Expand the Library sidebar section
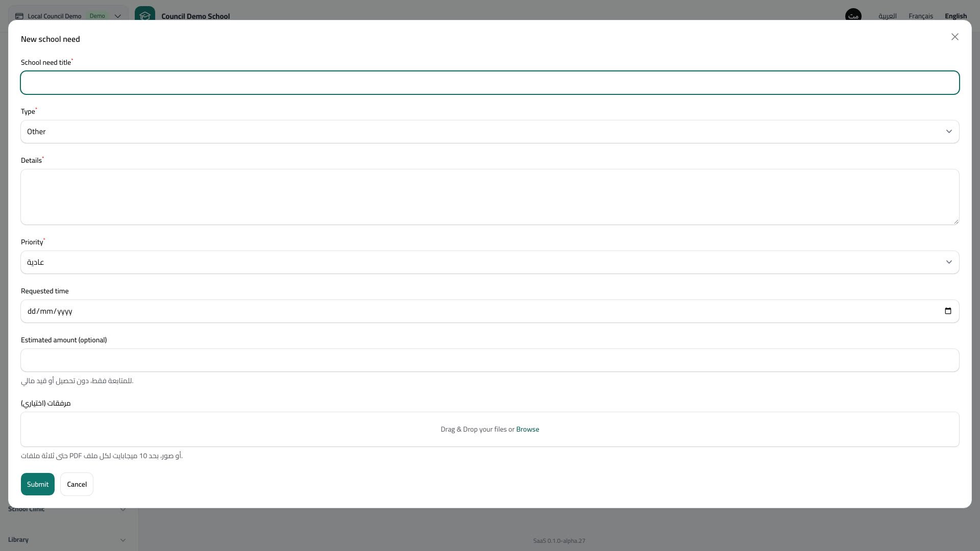Viewport: 980px width, 551px height. click(68, 540)
